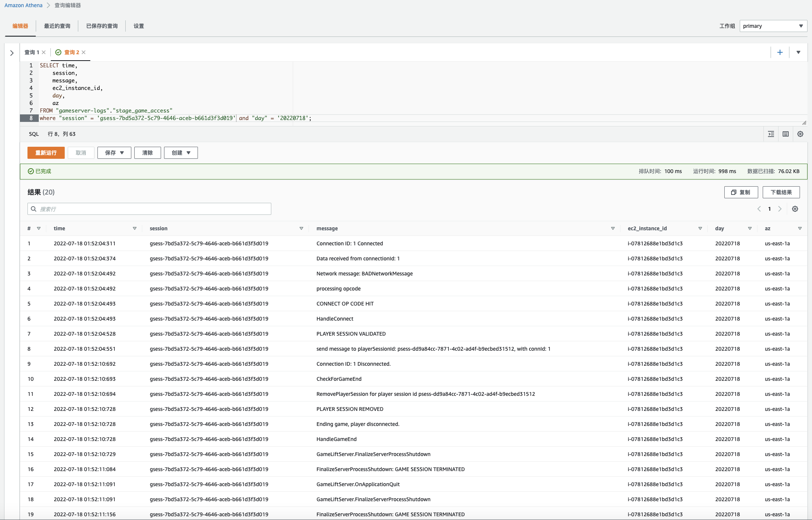The image size is (812, 520).
Task: Click the 复制 results button
Action: coord(741,192)
